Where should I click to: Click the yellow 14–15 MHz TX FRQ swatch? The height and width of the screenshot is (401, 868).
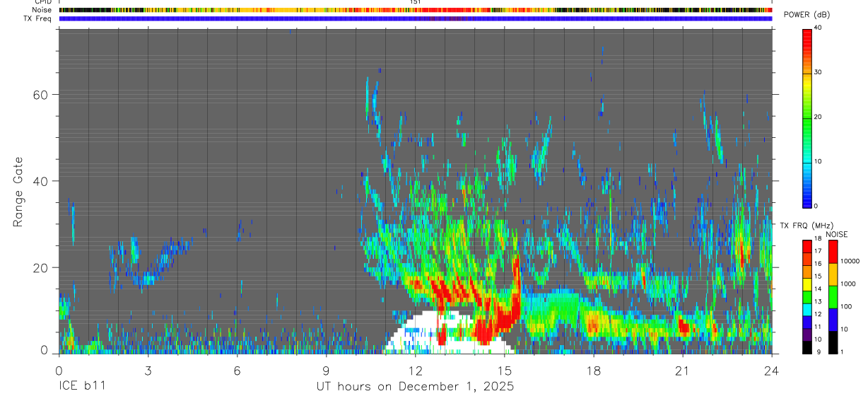pyautogui.click(x=807, y=284)
